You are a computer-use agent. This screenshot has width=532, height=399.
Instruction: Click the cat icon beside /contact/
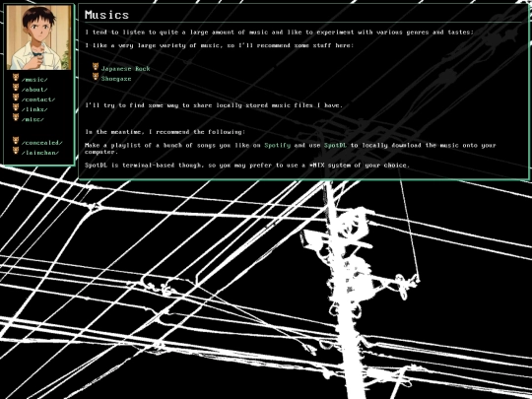(16, 97)
